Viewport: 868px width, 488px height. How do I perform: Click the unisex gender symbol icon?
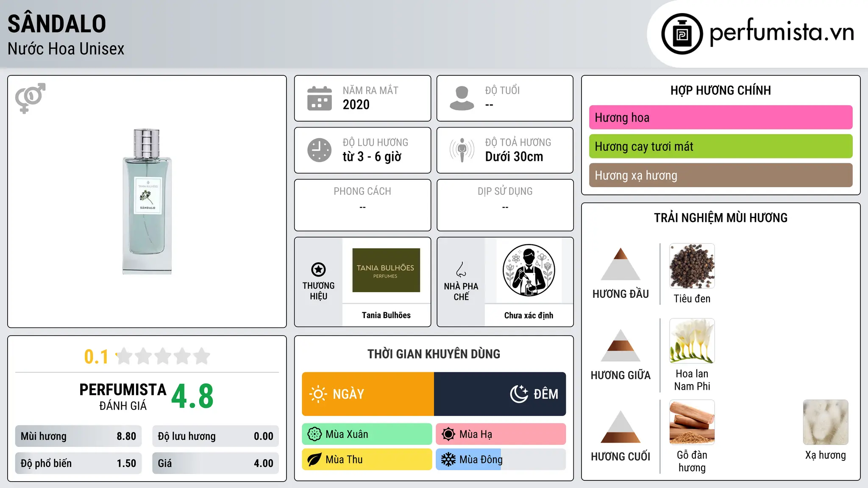click(30, 98)
